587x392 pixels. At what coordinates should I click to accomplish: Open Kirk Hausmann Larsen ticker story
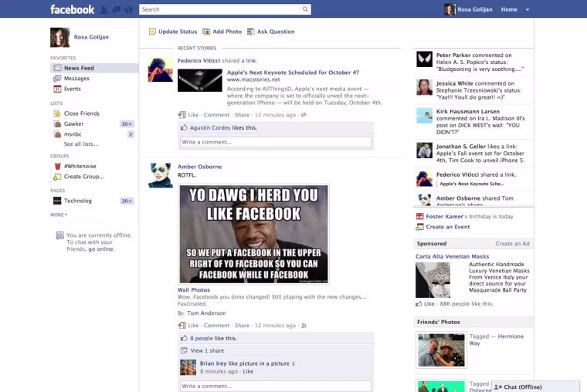pyautogui.click(x=473, y=122)
